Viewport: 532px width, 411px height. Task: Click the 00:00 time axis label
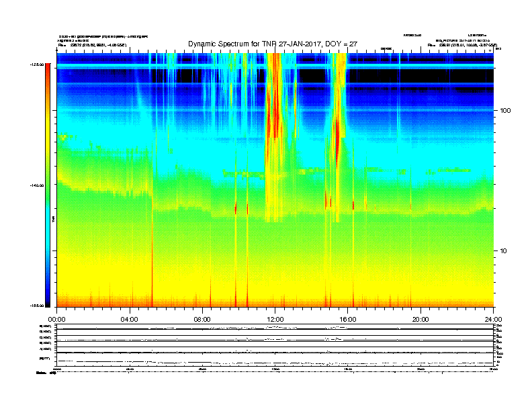[x=56, y=320]
